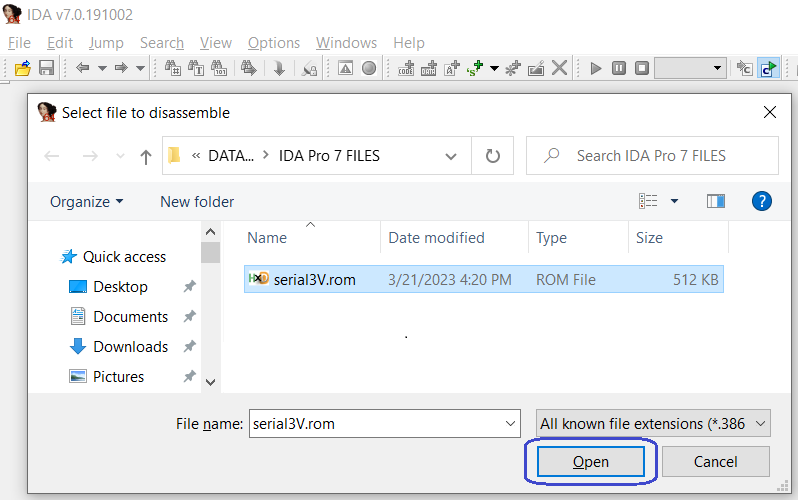Click the Forward navigation arrow in dialog
The height and width of the screenshot is (500, 798).
[90, 156]
